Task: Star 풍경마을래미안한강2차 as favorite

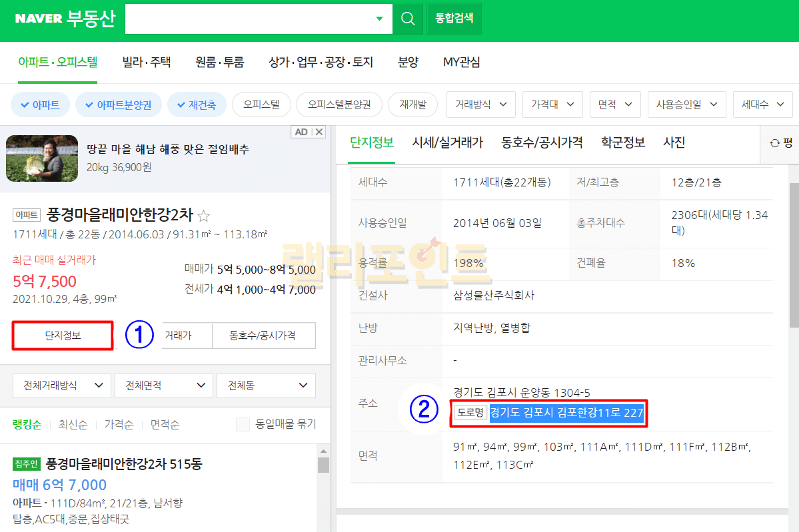Action: click(x=204, y=216)
